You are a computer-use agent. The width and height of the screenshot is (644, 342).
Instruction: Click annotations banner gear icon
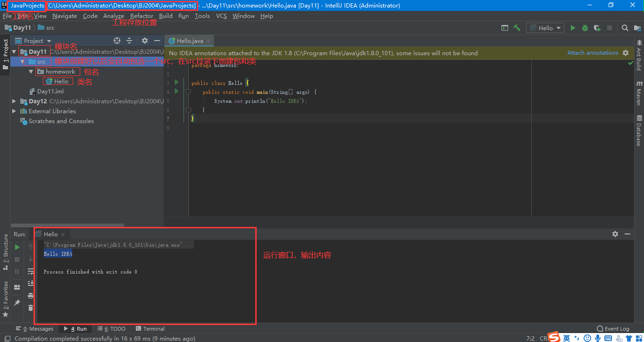coord(626,53)
